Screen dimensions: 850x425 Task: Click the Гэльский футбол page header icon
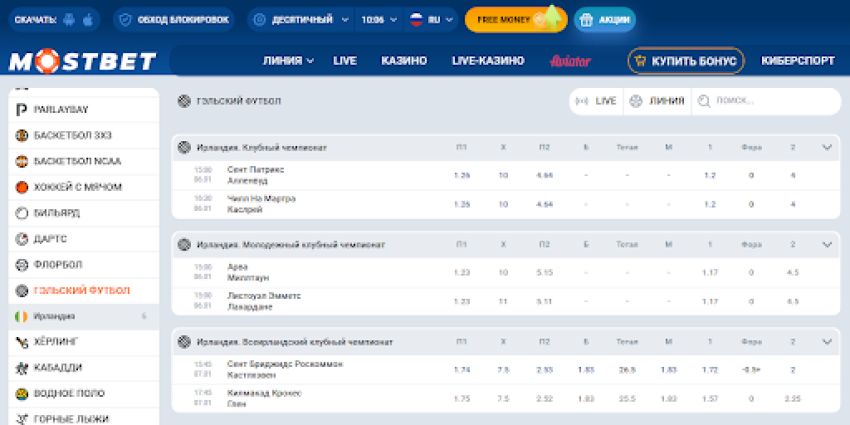pos(184,101)
